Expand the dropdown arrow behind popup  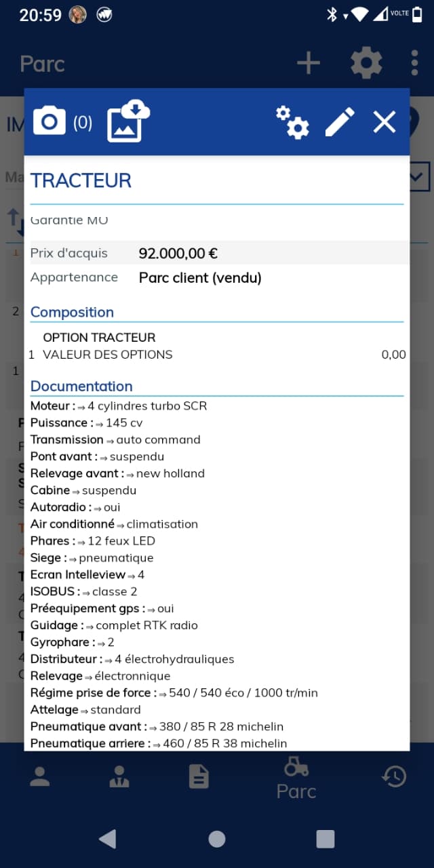pos(419,178)
